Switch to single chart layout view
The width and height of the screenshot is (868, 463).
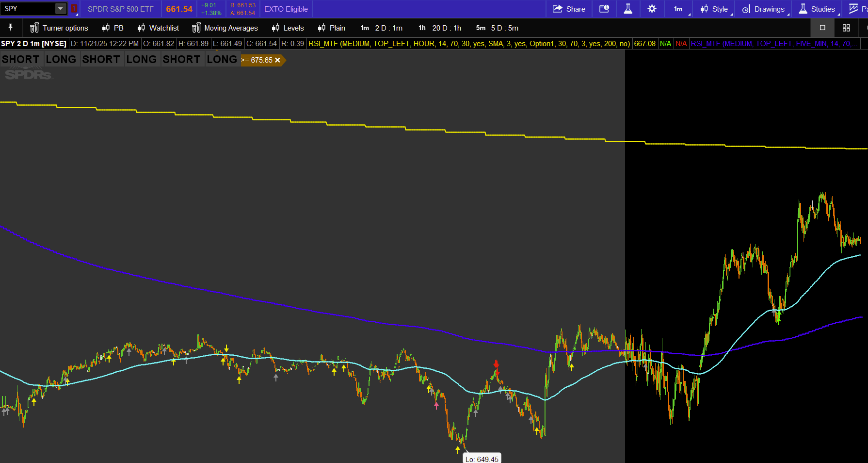pos(822,28)
